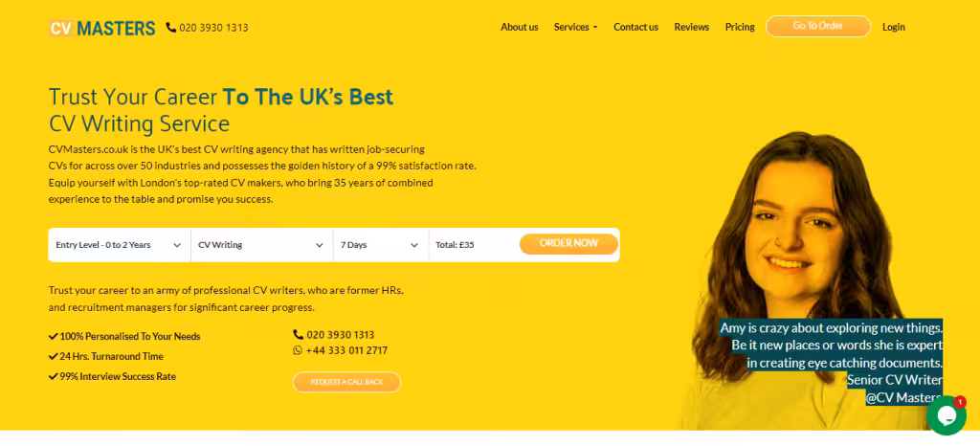The image size is (980, 446).
Task: Click the checkmark beside 24 Hrs. Turnaround Time
Action: pos(54,357)
